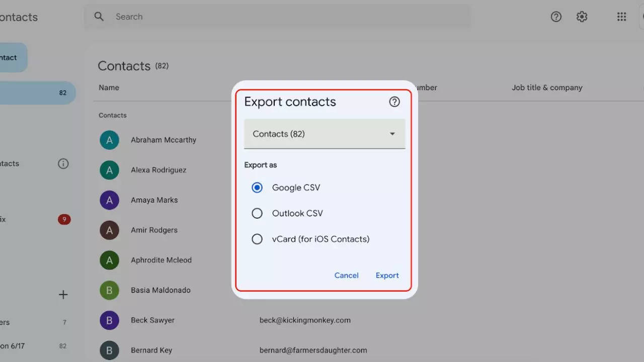Click the plus icon to create label
This screenshot has height=362, width=644.
[63, 295]
